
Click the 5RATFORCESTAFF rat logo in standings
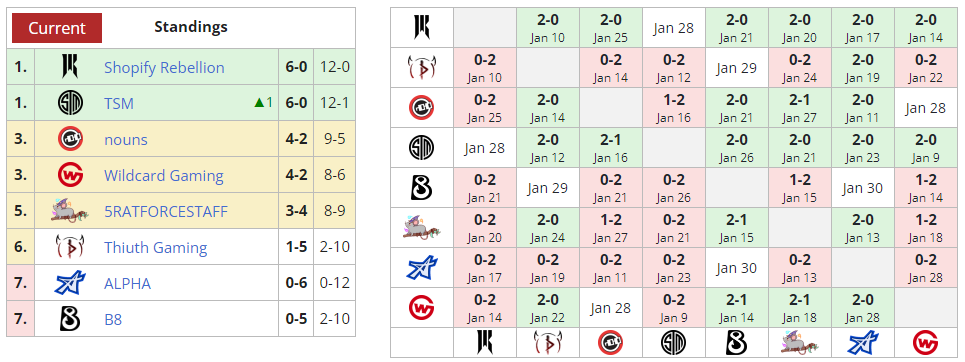[x=70, y=211]
